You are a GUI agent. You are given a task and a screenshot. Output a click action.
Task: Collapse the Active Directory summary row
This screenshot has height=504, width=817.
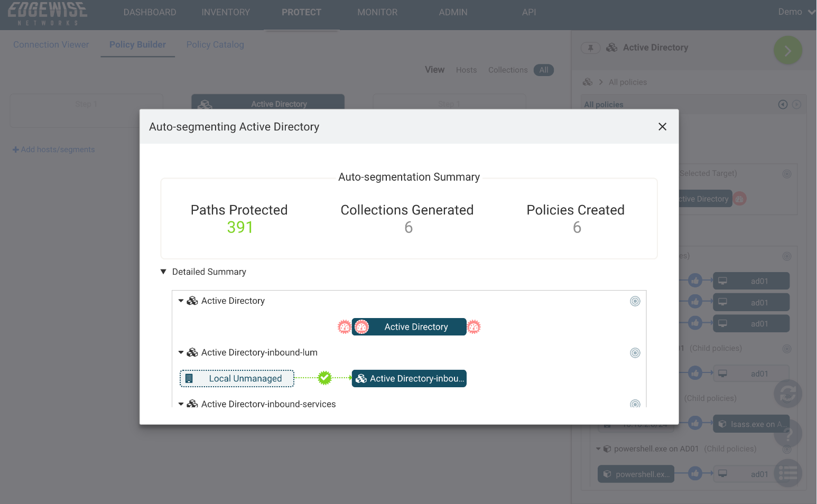point(181,301)
